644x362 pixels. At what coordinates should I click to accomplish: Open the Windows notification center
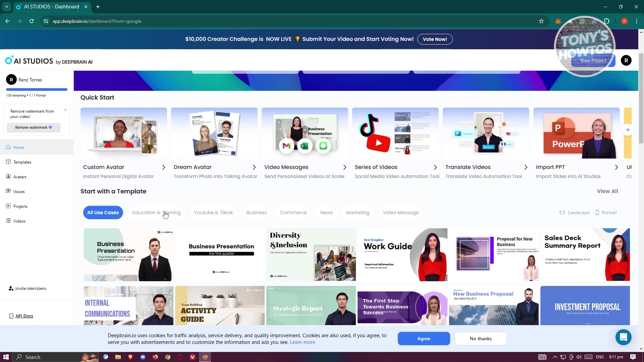633,357
